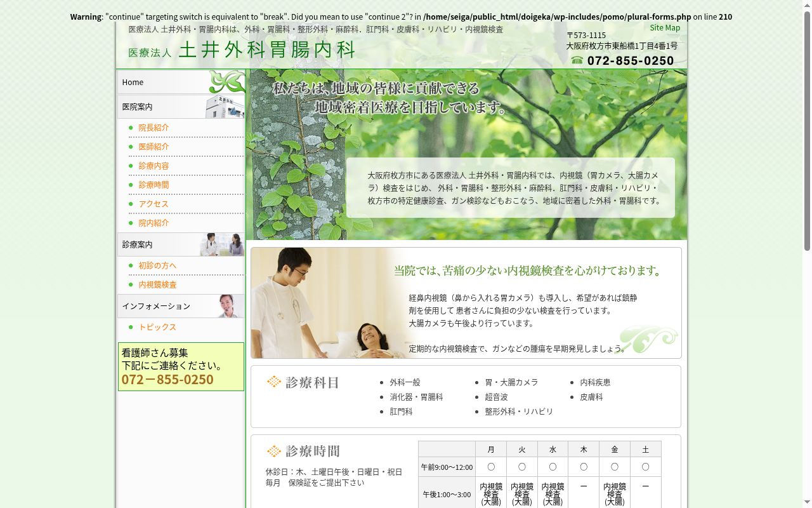Screen dimensions: 812x508
Task: Select the 内科疾患 list item
Action: click(595, 382)
